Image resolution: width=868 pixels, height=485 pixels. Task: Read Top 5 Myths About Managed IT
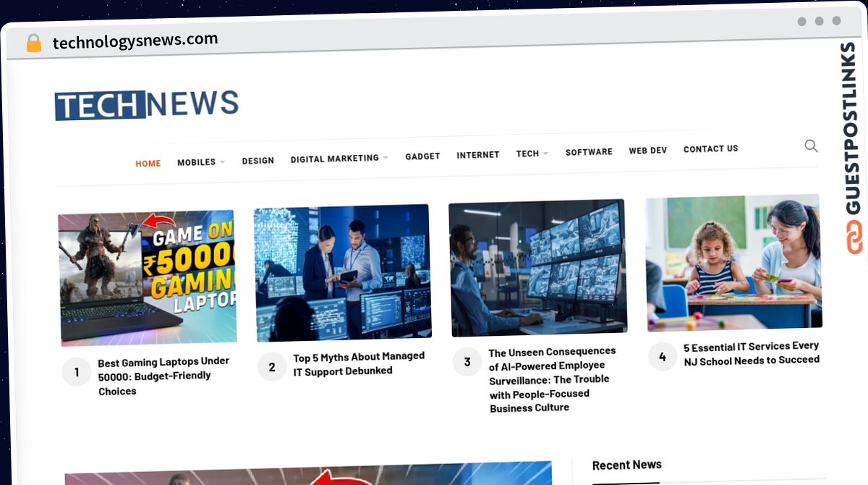tap(359, 363)
